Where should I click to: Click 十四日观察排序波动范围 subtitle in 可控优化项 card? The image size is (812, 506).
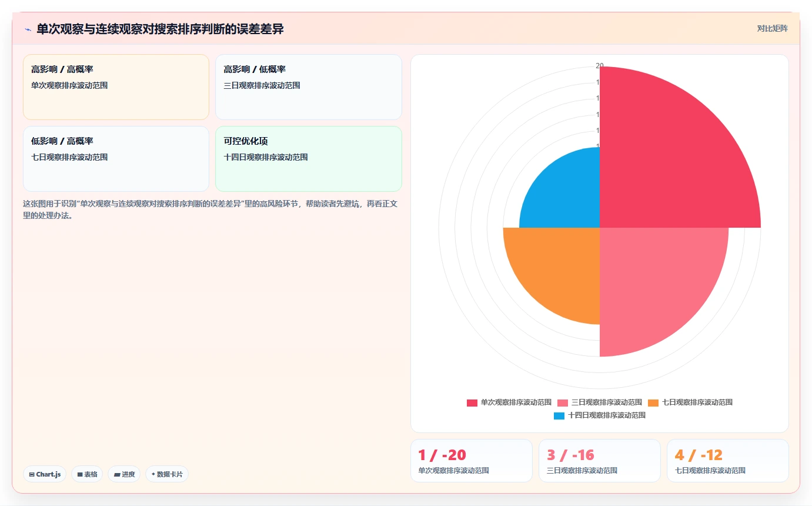click(266, 157)
